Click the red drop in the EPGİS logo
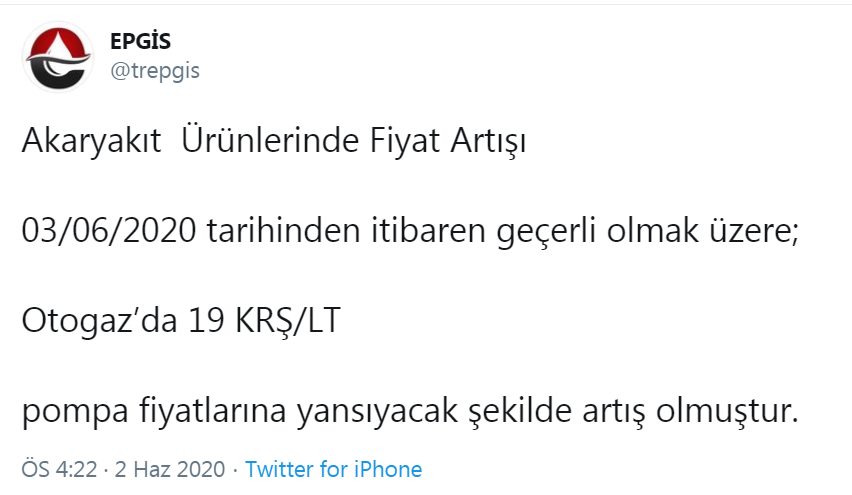This screenshot has width=852, height=495. pyautogui.click(x=58, y=46)
